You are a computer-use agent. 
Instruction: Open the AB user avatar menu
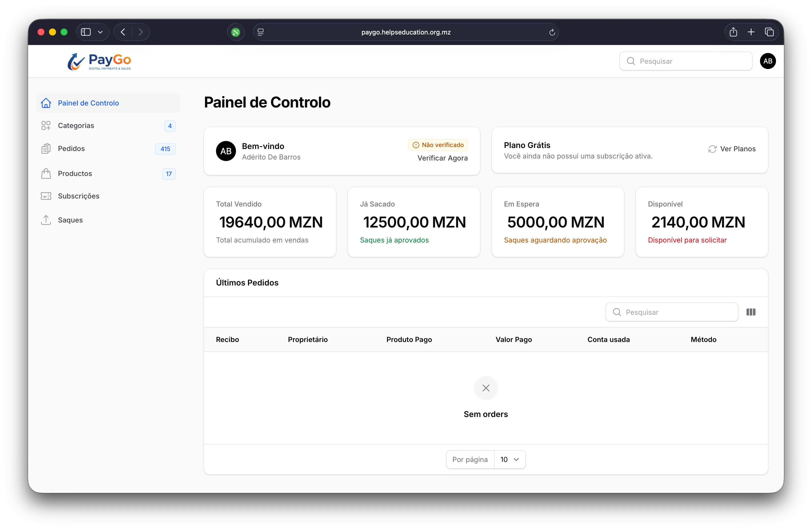click(x=768, y=61)
